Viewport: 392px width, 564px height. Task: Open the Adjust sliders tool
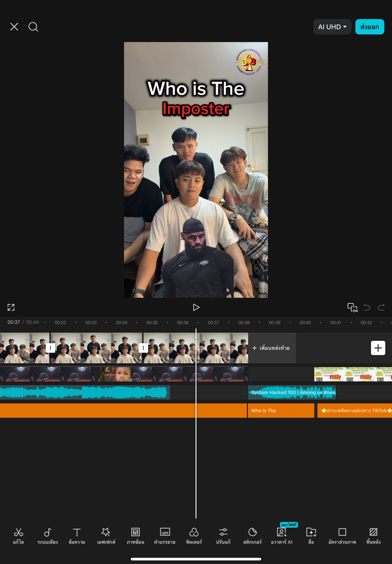(223, 536)
